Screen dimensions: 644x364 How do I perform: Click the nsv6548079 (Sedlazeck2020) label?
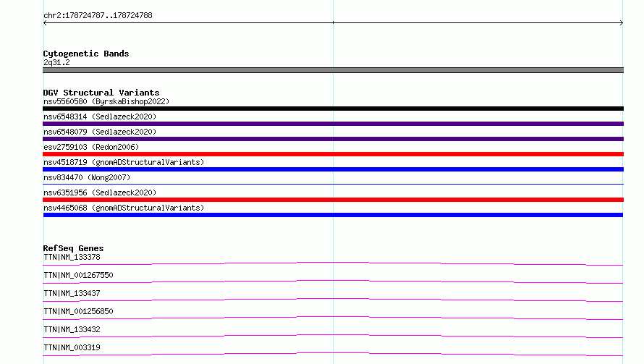point(100,132)
